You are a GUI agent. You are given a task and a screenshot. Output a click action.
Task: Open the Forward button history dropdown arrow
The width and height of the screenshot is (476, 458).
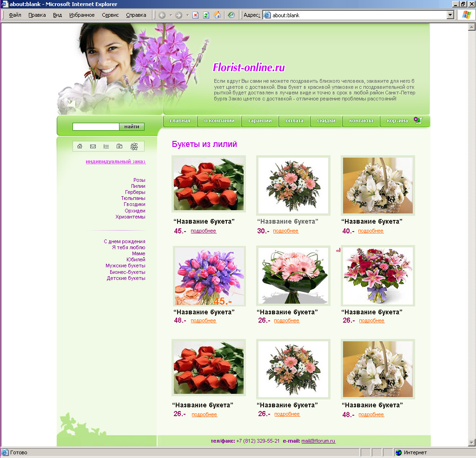(x=187, y=15)
